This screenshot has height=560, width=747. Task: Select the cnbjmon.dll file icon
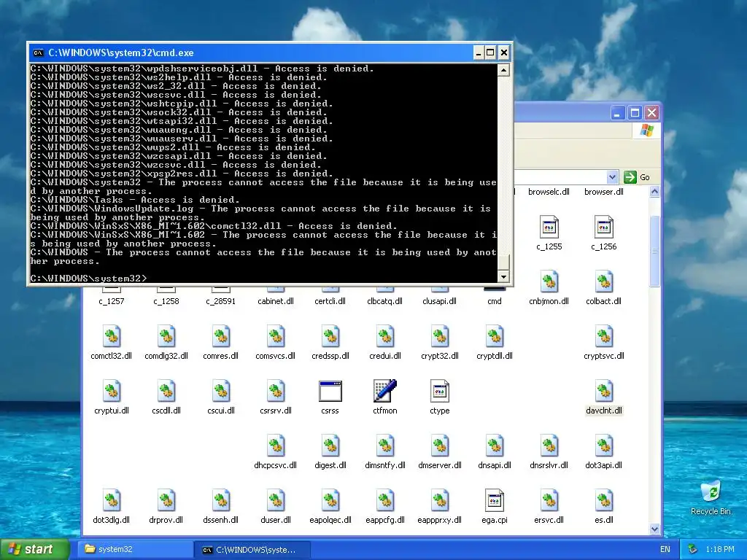point(549,281)
